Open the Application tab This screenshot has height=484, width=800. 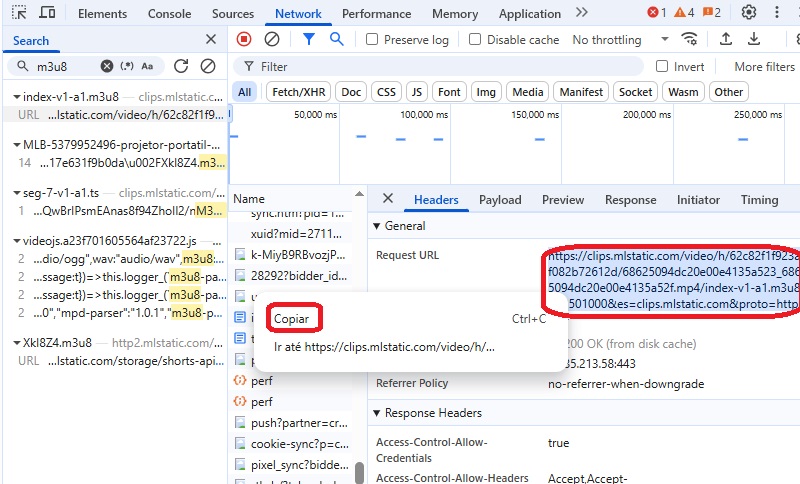click(x=530, y=14)
